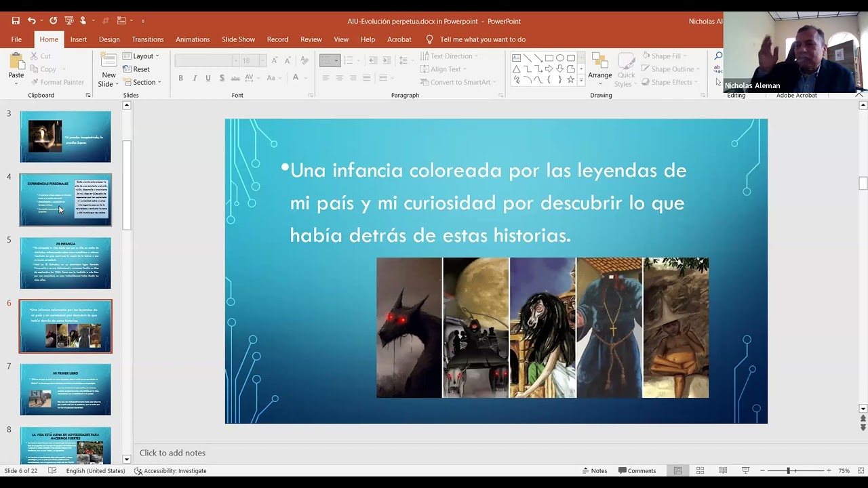The height and width of the screenshot is (488, 868).
Task: Click the Find magnifier icon
Action: [718, 56]
